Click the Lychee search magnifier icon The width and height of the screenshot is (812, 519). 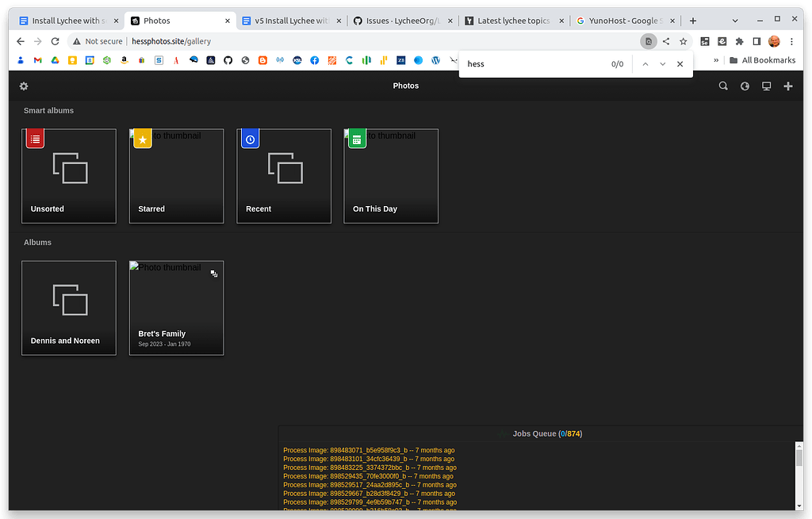(723, 86)
